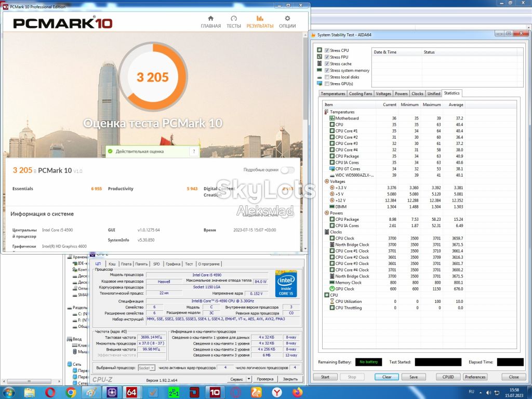532x399 pixels.
Task: Open Windows Explorer folder icon in taskbar
Action: click(30, 393)
